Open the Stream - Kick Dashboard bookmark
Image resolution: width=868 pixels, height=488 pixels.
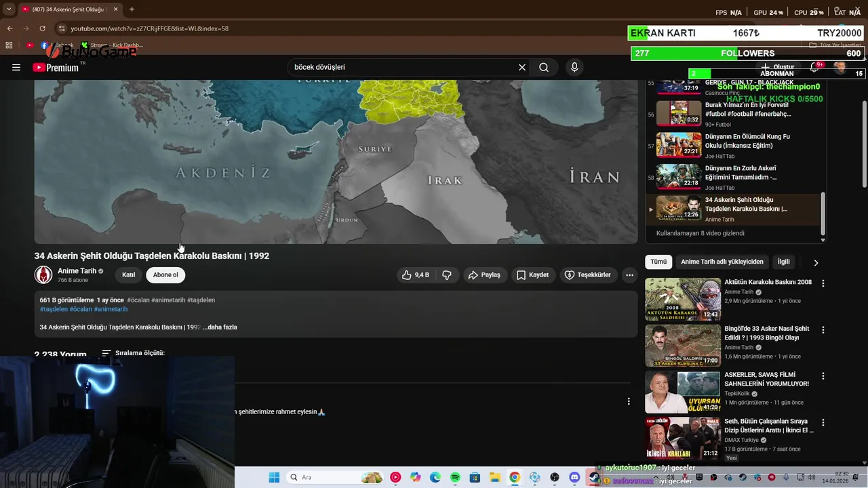pyautogui.click(x=112, y=45)
